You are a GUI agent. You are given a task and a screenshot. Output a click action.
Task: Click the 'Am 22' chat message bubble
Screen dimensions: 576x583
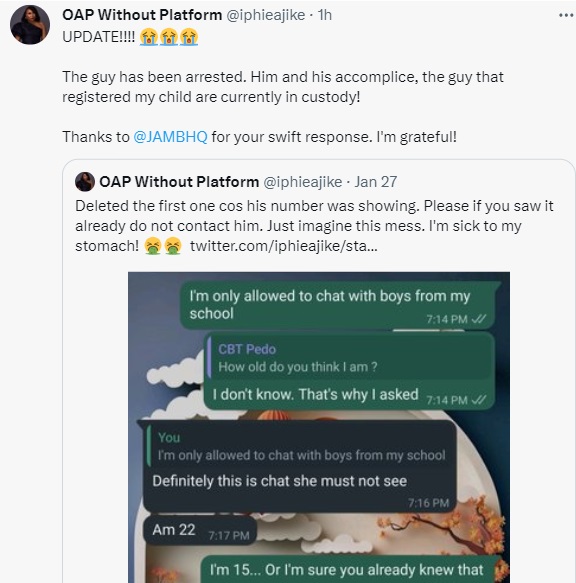coord(200,530)
